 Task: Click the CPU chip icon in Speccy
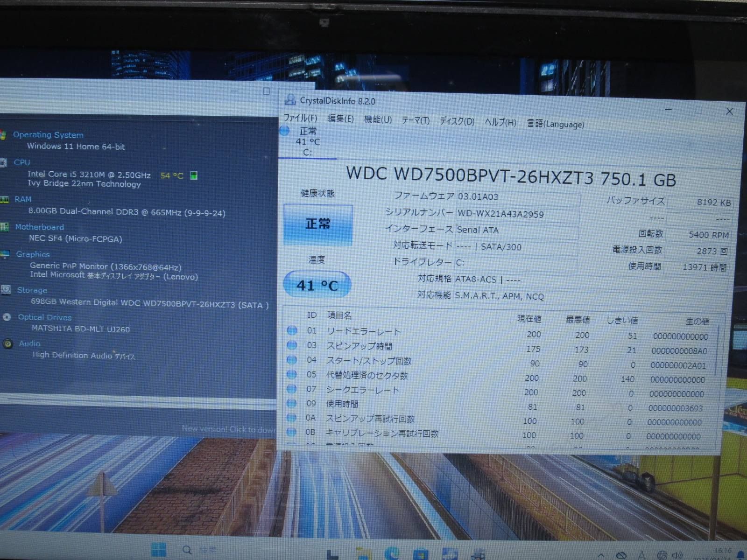coord(4,162)
